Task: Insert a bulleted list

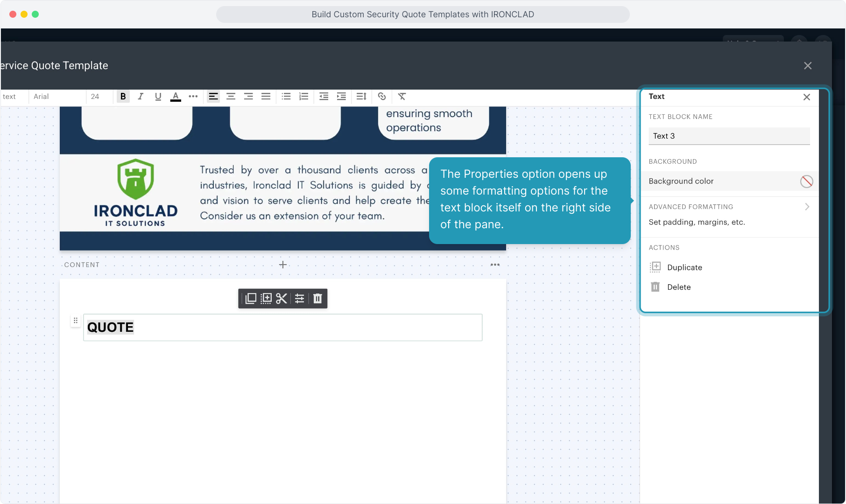Action: 286,97
